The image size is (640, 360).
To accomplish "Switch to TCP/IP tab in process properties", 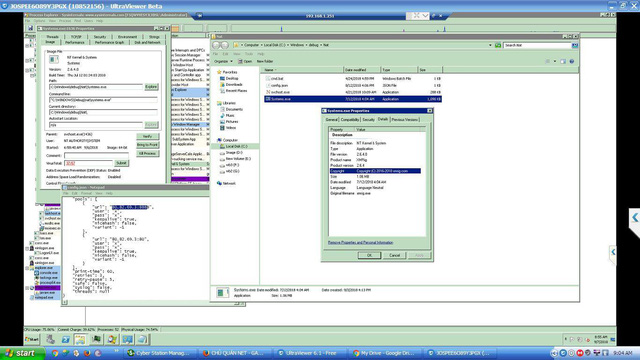I will (x=76, y=37).
